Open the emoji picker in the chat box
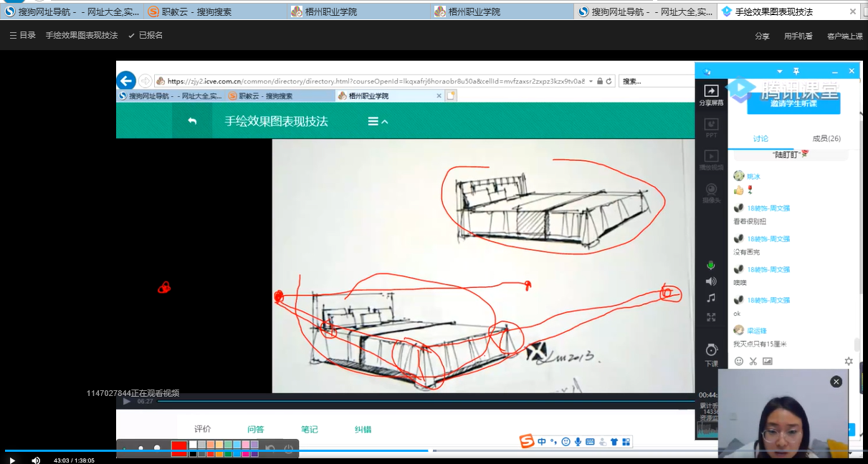Screen dimensions: 868x464 click(739, 362)
